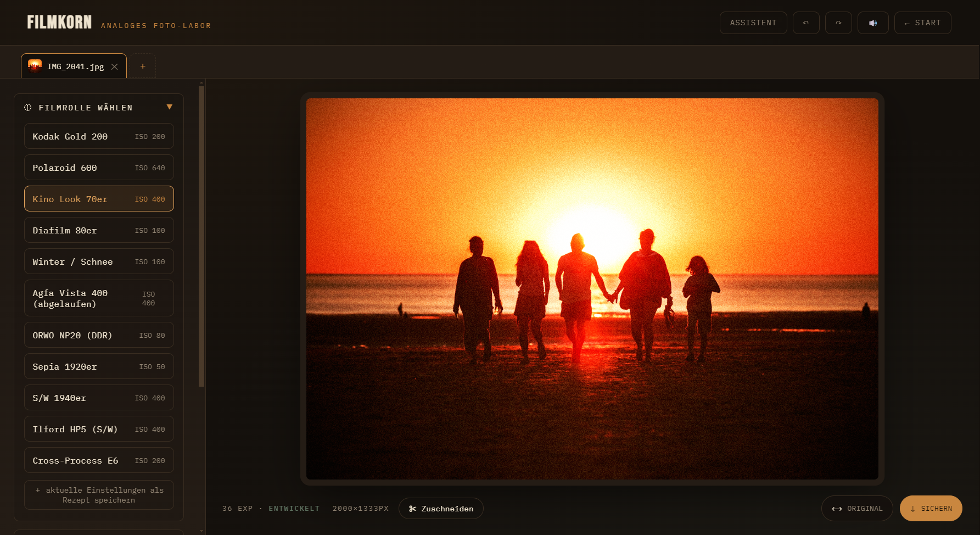Screen dimensions: 980x535
Task: Select Agfa Vista 400 (abgelaufen)
Action: [99, 298]
